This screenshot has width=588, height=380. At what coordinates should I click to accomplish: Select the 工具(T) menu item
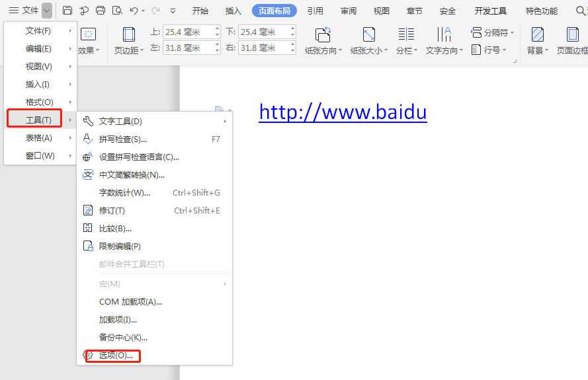pyautogui.click(x=40, y=120)
